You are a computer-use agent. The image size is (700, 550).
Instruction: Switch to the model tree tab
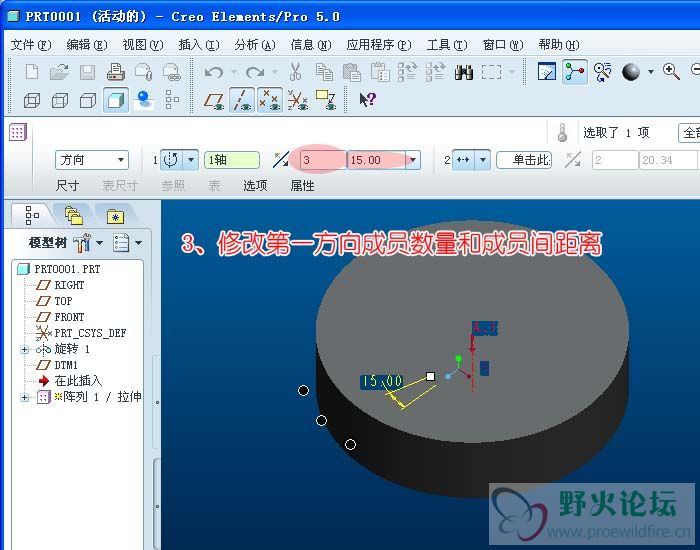[x=32, y=215]
